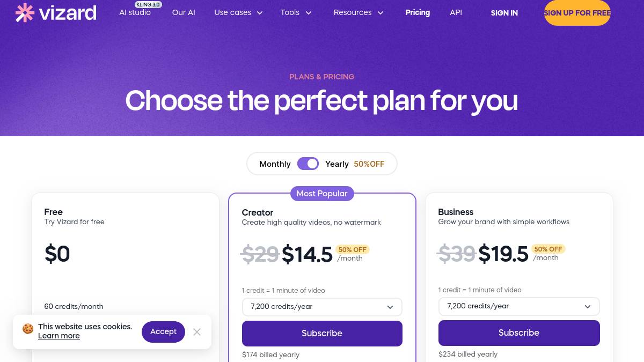The width and height of the screenshot is (644, 362).
Task: Expand the Use cases menu
Action: pos(238,12)
